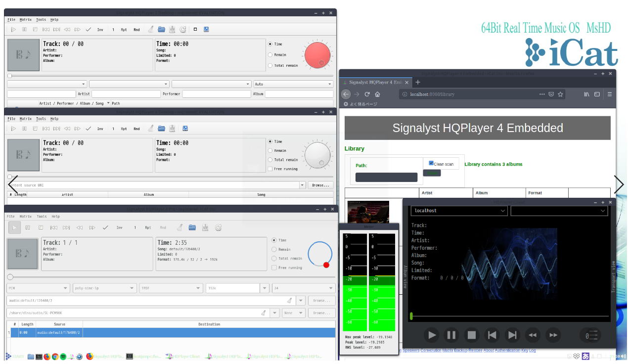The height and width of the screenshot is (364, 628).
Task: Select Total remain radio in white-knob HQPlayer window
Action: (x=270, y=160)
